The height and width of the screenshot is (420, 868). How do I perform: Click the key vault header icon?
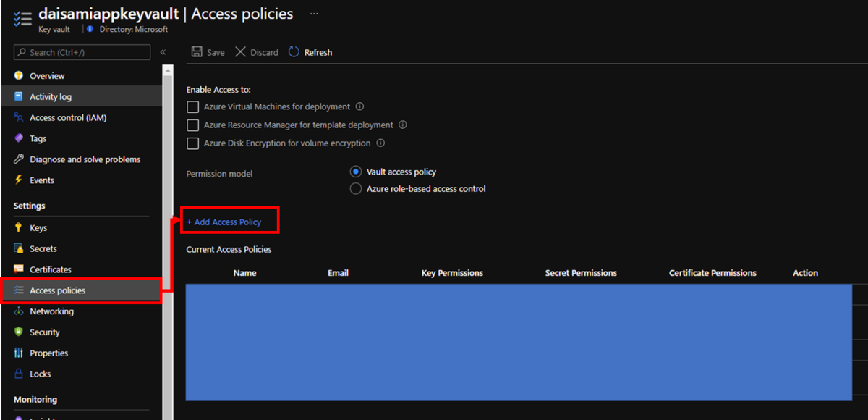tap(22, 20)
